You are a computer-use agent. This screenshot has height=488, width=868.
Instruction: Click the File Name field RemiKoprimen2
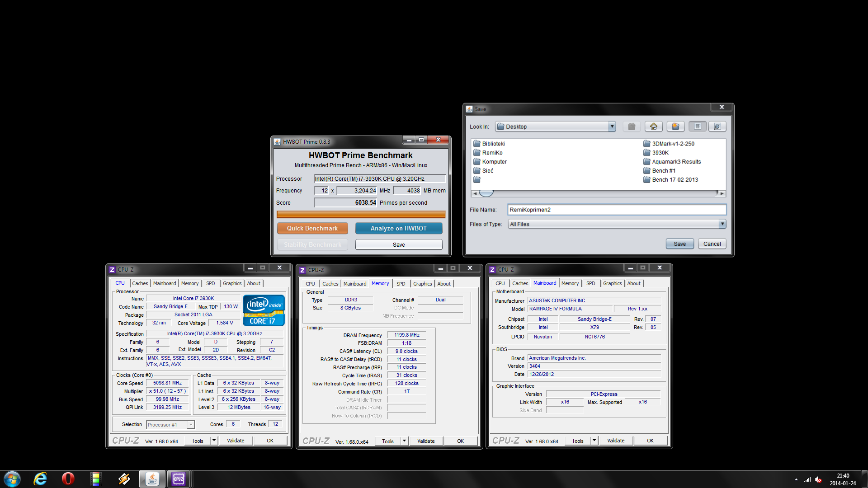(x=617, y=210)
